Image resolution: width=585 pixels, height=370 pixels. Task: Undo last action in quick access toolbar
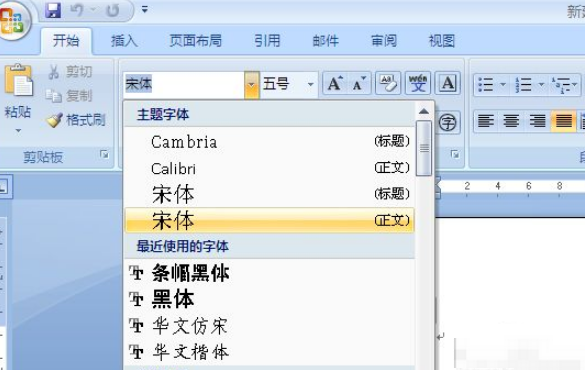pyautogui.click(x=77, y=10)
